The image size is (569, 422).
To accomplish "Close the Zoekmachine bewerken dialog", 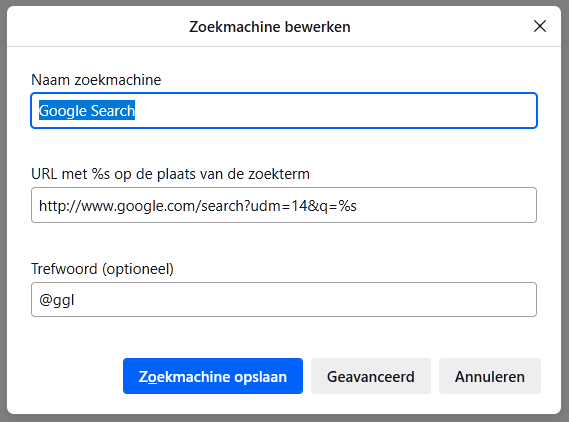I will [x=540, y=26].
